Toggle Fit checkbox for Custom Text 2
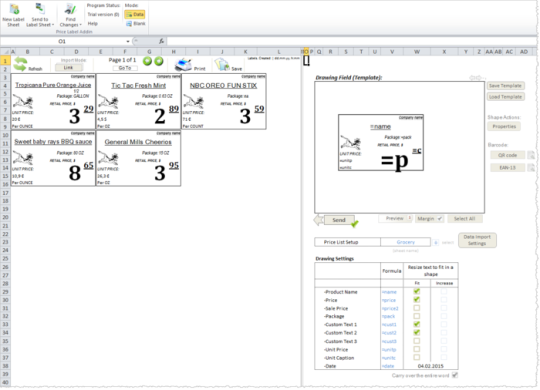Screen dimensions: 540x390 coord(417,332)
